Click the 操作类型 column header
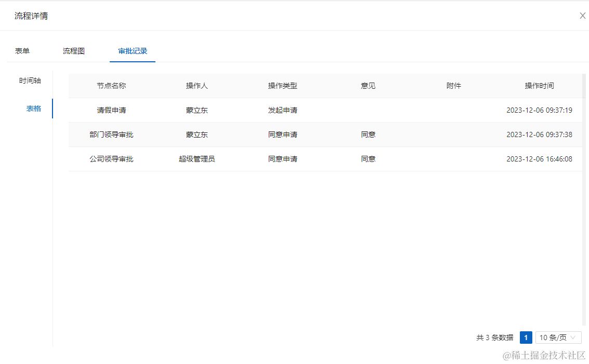The width and height of the screenshot is (589, 364). (x=282, y=86)
